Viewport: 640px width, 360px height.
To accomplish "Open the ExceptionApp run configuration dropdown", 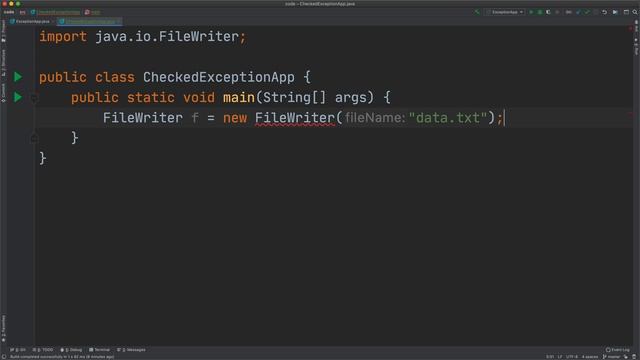I will (505, 12).
